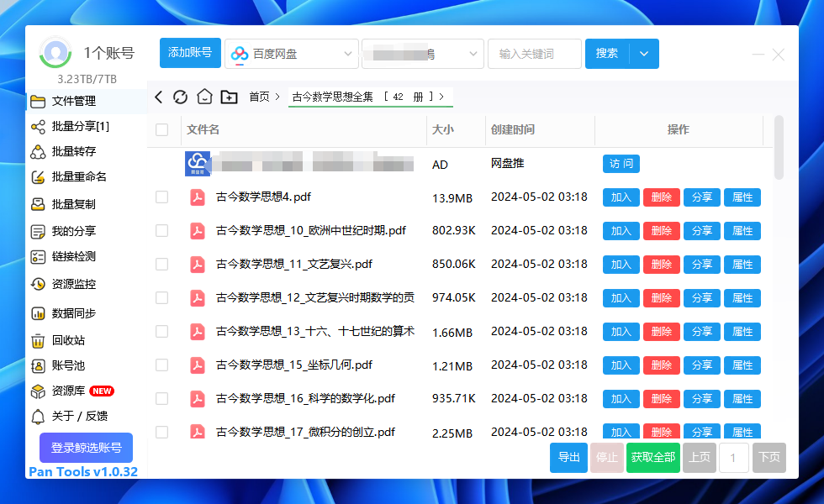Click 加入 for 古今数学思想_10_欧洲中世纪时期.pdf

tap(621, 231)
